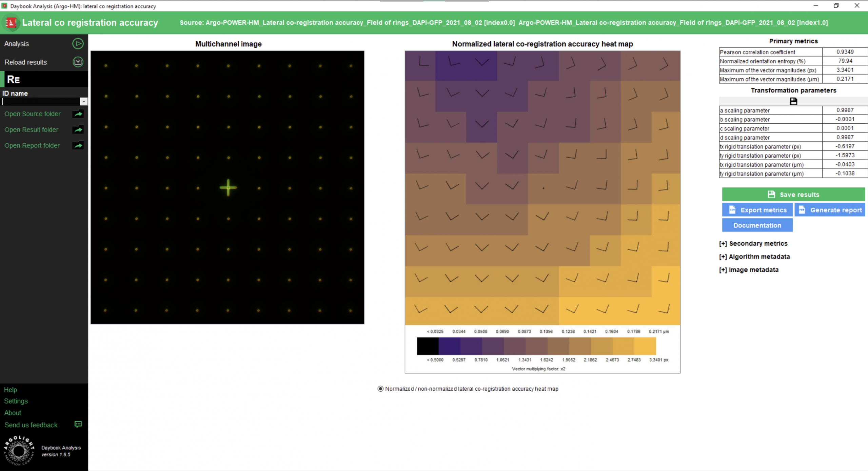
Task: Click the app logo beside the header title
Action: point(11,23)
